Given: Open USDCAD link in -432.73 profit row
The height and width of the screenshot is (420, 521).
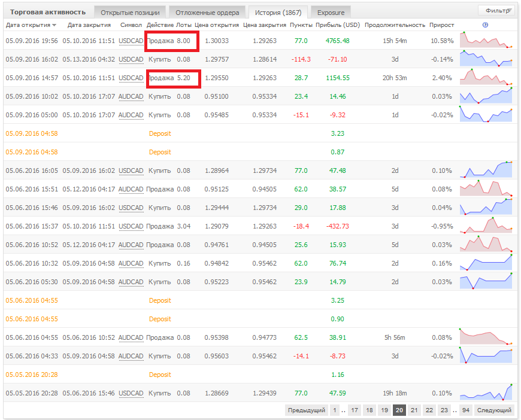Looking at the screenshot, I should [131, 226].
